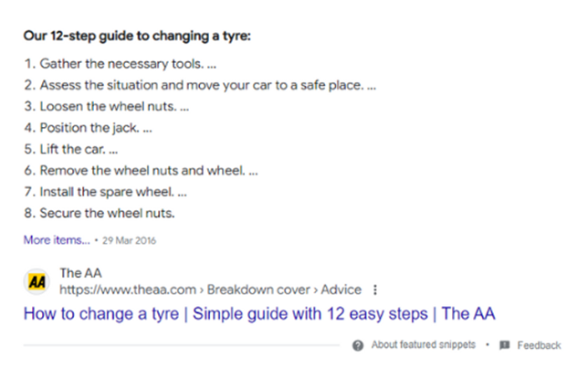Click step 3 'Loosen the wheel nuts'

pos(107,107)
